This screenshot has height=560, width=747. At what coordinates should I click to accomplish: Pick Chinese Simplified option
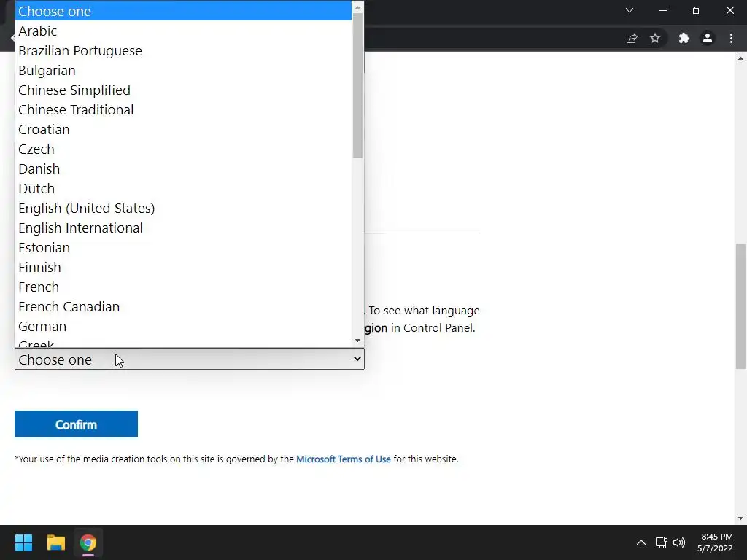(x=183, y=90)
